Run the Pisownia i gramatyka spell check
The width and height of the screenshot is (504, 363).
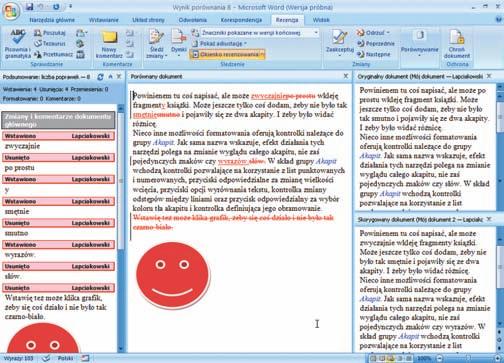coord(18,43)
